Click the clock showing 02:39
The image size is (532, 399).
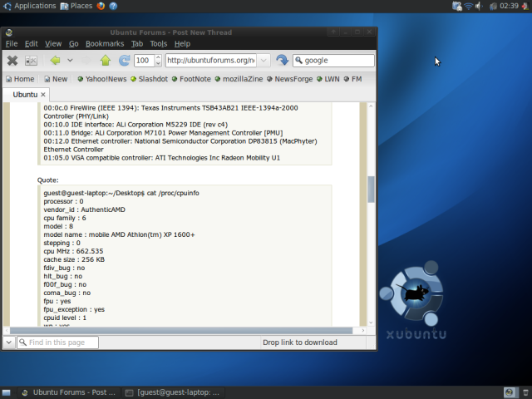tap(509, 6)
